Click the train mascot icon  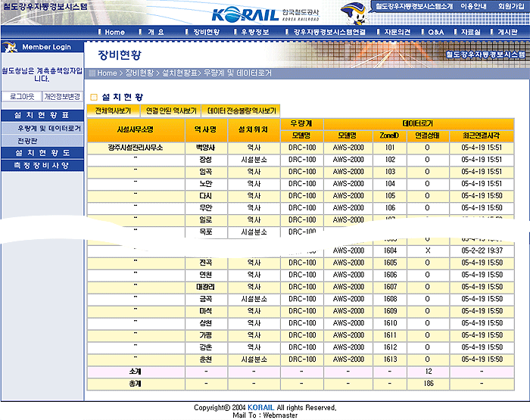(x=353, y=12)
